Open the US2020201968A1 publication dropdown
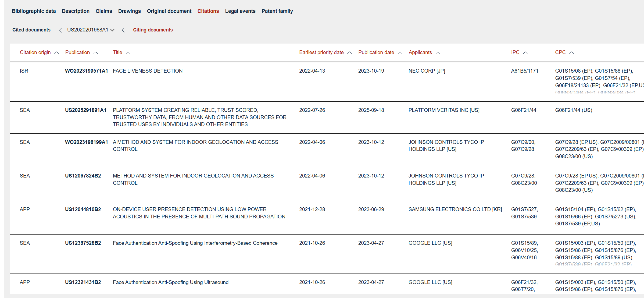The image size is (644, 298). click(112, 30)
